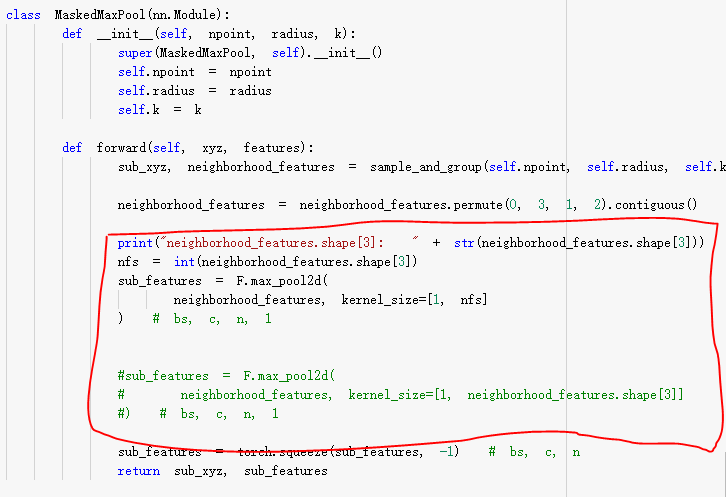
Task: Click the 'torch.squeeze' call line
Action: coord(288,452)
